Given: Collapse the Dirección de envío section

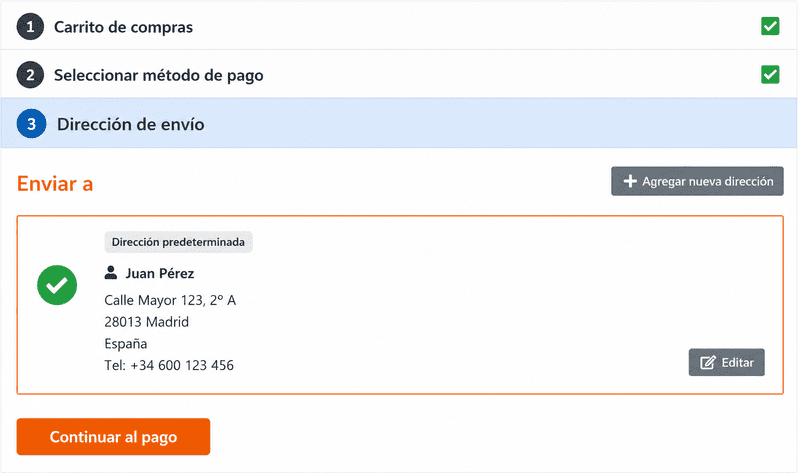Looking at the screenshot, I should pos(399,123).
